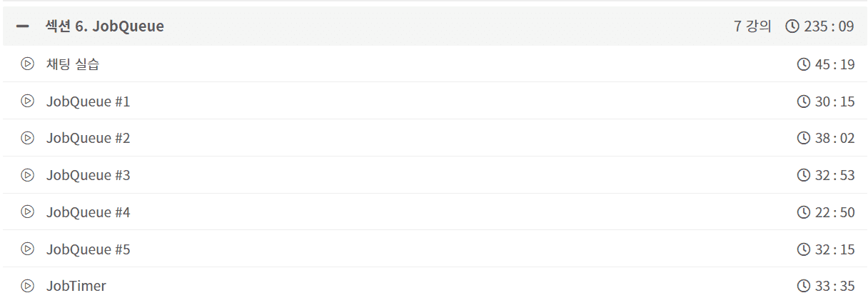Click the play icon beside 채팅 실습

[x=28, y=64]
